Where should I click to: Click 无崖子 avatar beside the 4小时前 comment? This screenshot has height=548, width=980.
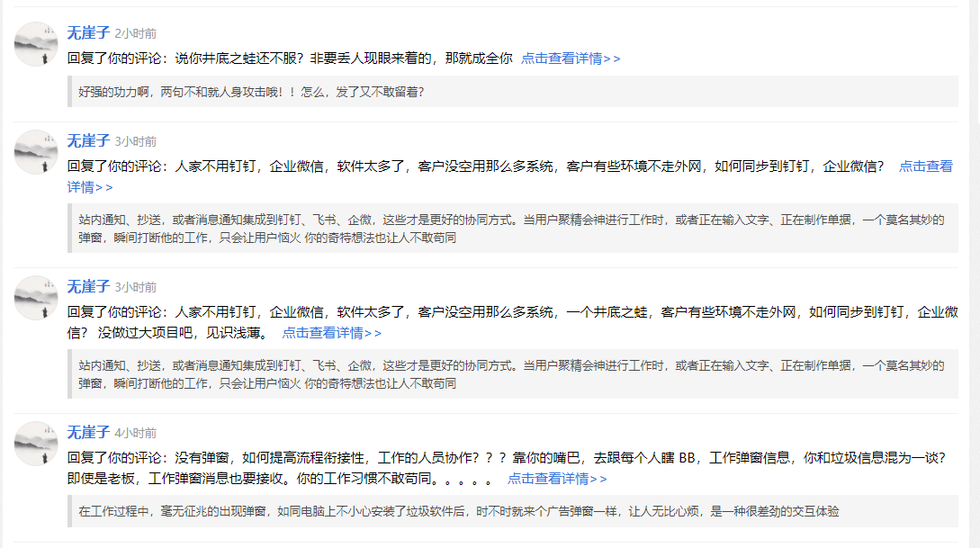pos(36,443)
